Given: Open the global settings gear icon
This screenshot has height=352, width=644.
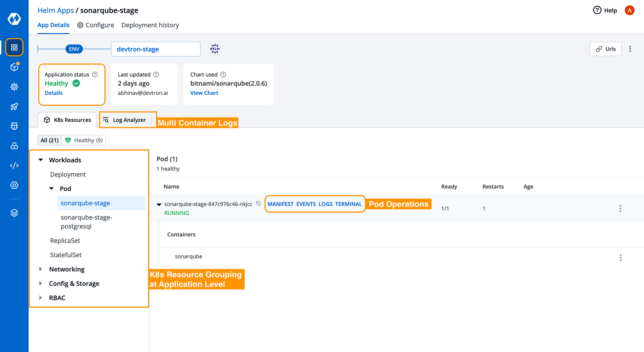Looking at the screenshot, I should pyautogui.click(x=14, y=185).
